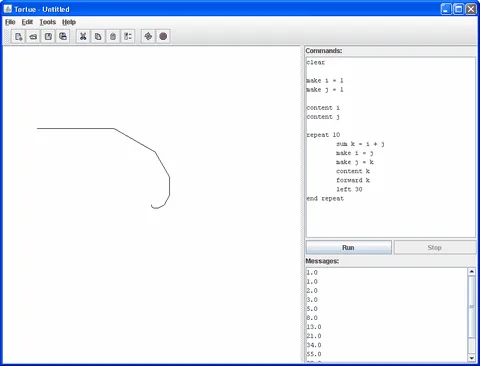Click the 'end repeat' line
Image resolution: width=480 pixels, height=366 pixels.
pos(325,198)
